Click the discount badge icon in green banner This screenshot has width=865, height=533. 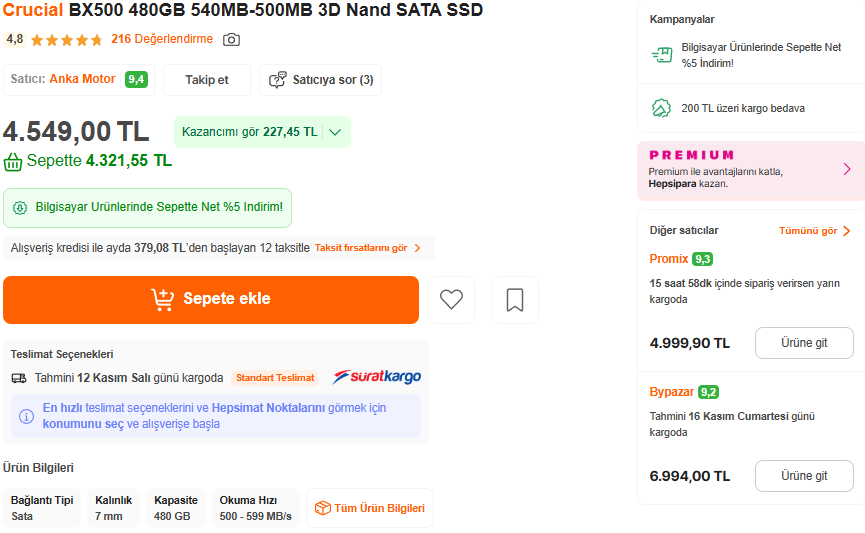[20, 208]
